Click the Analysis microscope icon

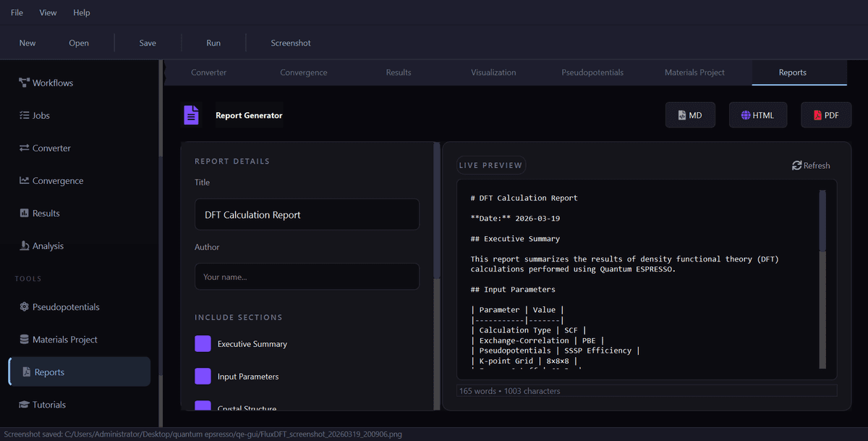(x=24, y=245)
